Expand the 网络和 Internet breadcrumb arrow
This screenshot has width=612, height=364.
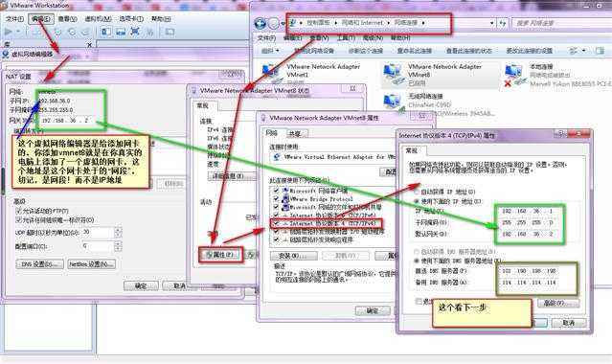(388, 23)
